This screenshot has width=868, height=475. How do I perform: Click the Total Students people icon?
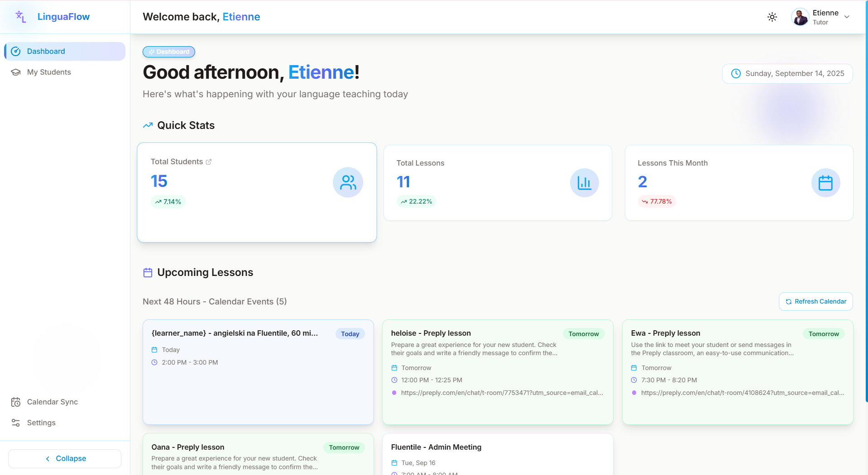(x=348, y=182)
